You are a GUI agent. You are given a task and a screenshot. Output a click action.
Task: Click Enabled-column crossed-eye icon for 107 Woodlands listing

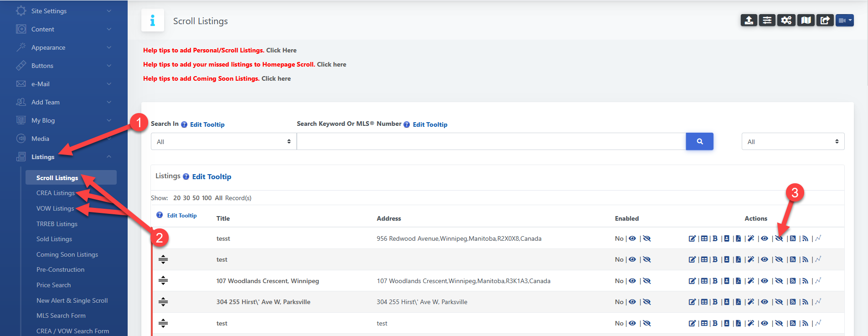click(647, 281)
